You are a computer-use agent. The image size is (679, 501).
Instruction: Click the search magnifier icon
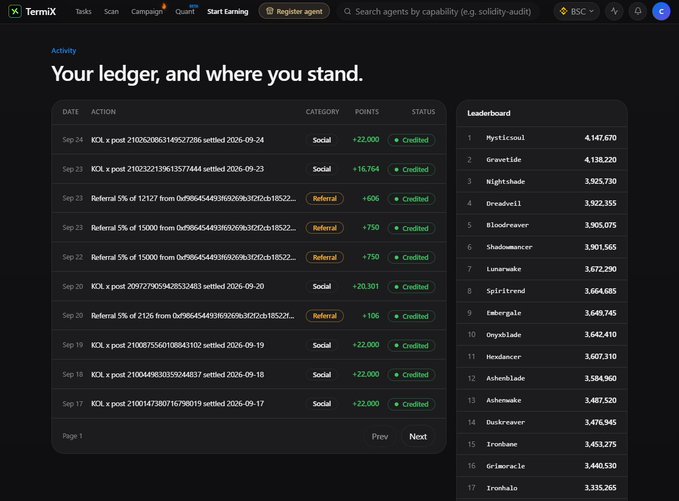click(347, 12)
